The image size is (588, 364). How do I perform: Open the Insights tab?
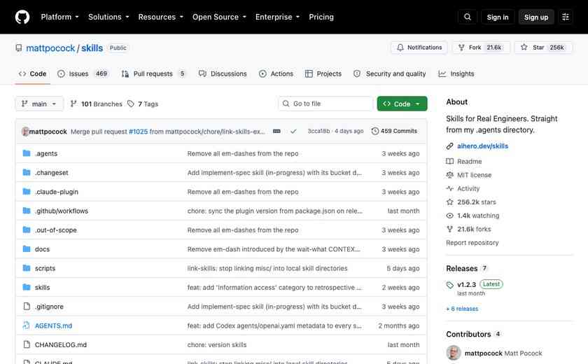456,73
